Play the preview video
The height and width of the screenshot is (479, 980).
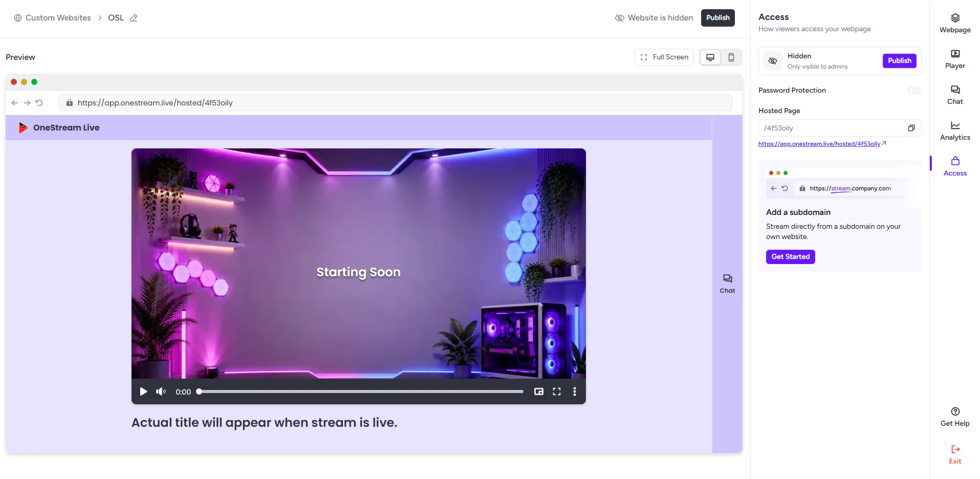(x=143, y=391)
